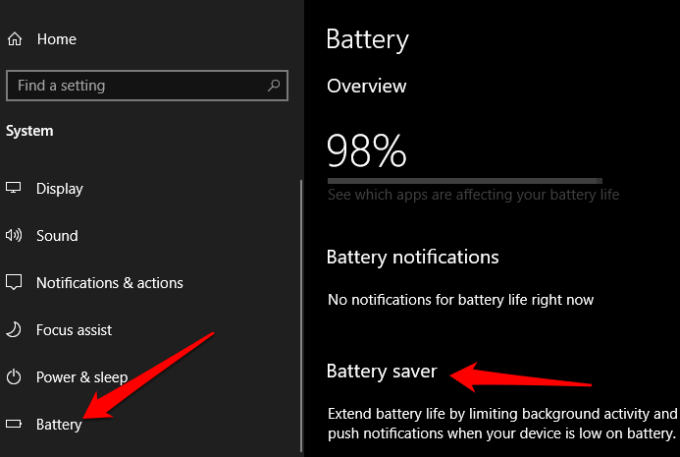
Task: Click the Battery icon in sidebar
Action: point(14,424)
